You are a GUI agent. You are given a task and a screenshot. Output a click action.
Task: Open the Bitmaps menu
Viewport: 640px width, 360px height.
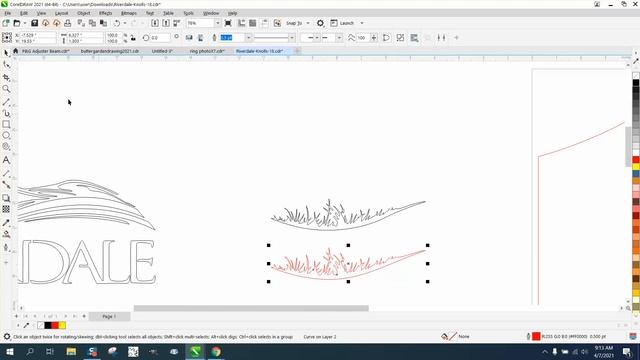click(x=129, y=13)
